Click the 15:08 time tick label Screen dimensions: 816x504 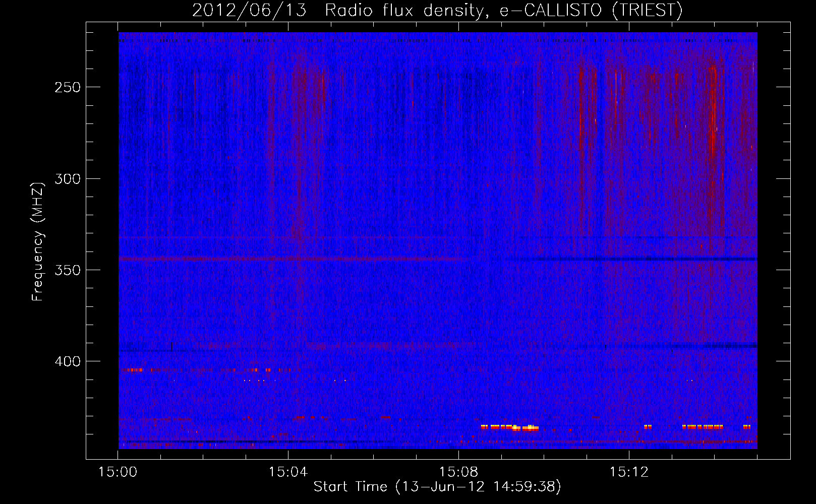coord(458,472)
